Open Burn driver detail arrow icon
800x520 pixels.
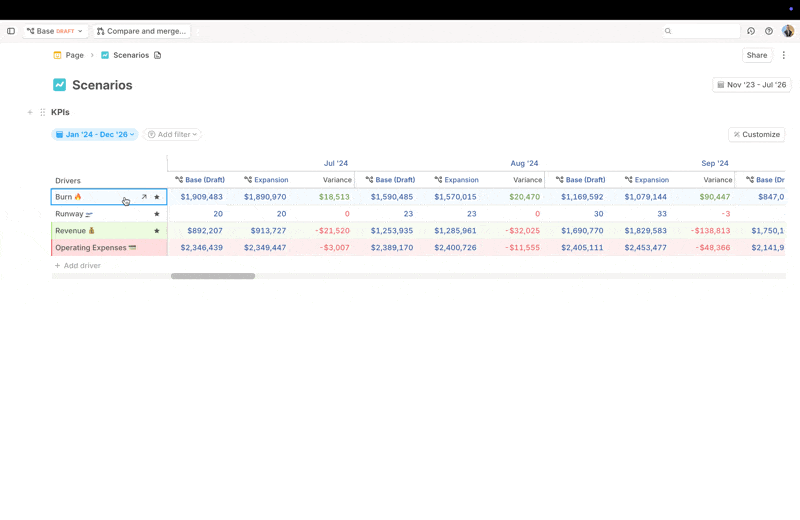[x=144, y=197]
